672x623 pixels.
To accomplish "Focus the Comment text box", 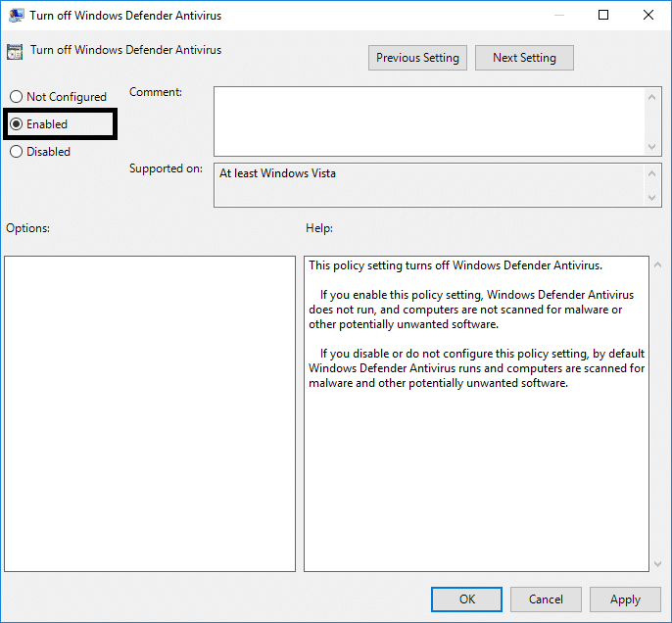I will pos(429,120).
